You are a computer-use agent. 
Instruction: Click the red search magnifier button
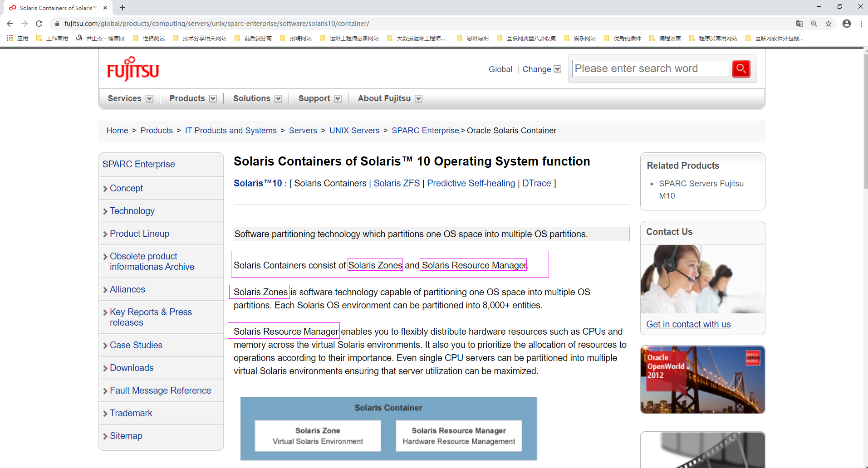[740, 68]
